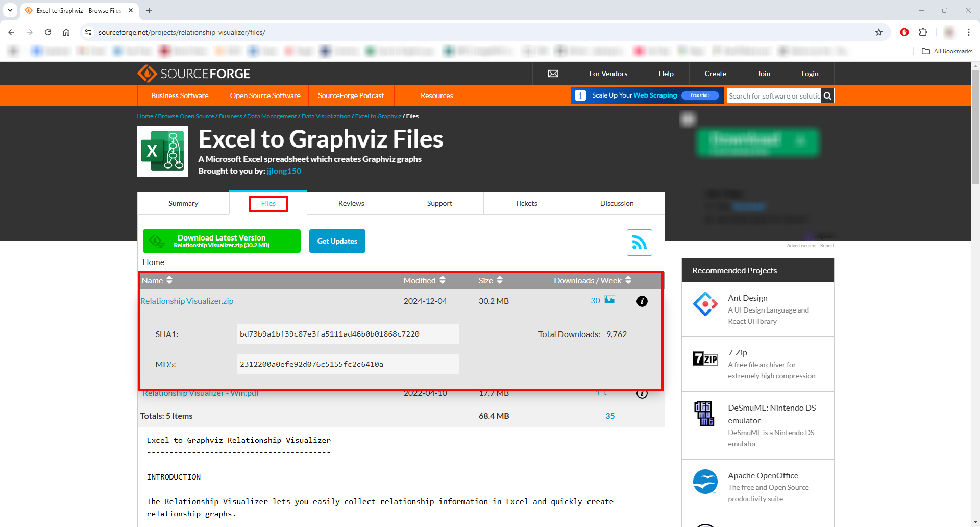Click the envelope mail icon in header
Screen dimensions: 980x527
(553, 74)
